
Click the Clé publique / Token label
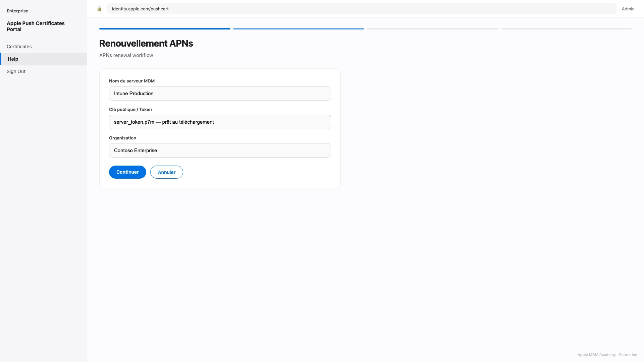[x=130, y=109]
